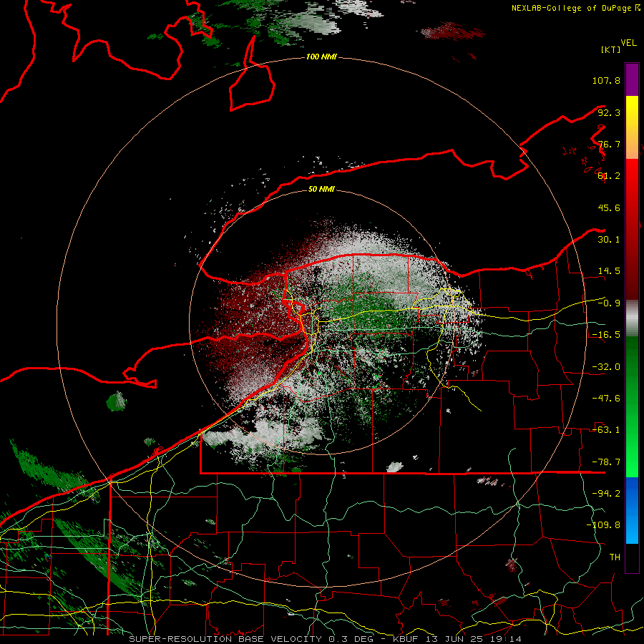Viewport: 644px width, 644px height.
Task: Click the -78.7 velocity scale value
Action: (x=606, y=462)
